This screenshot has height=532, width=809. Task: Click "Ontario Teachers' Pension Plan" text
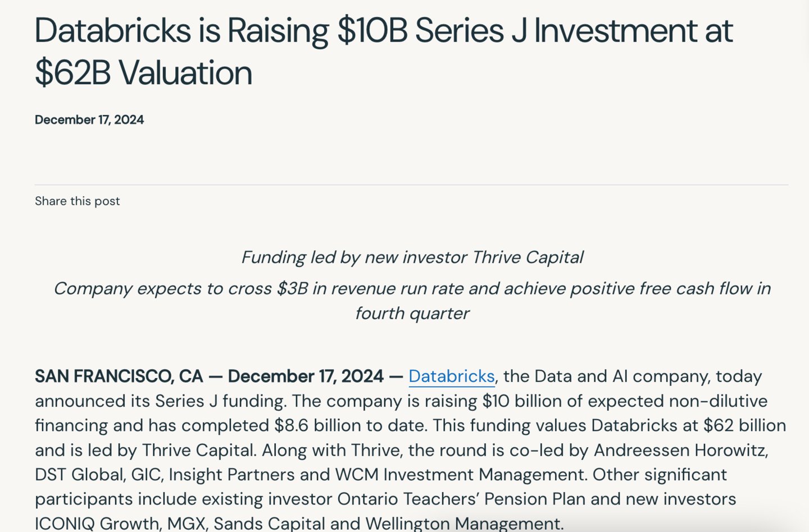click(461, 499)
